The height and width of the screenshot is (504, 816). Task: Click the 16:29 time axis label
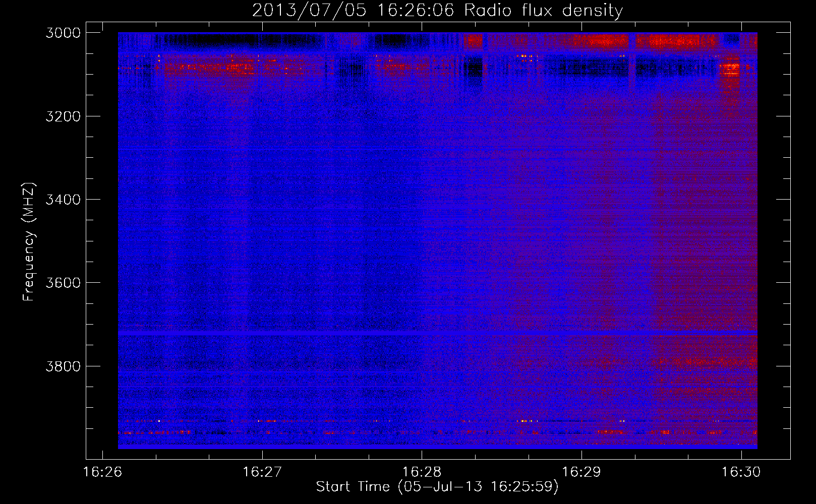click(581, 472)
